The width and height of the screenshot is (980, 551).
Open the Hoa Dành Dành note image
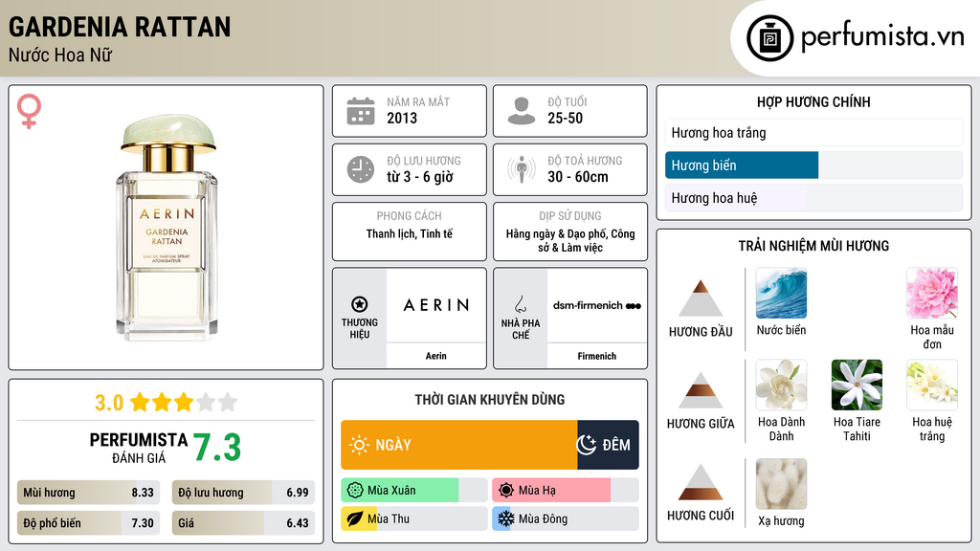point(781,386)
